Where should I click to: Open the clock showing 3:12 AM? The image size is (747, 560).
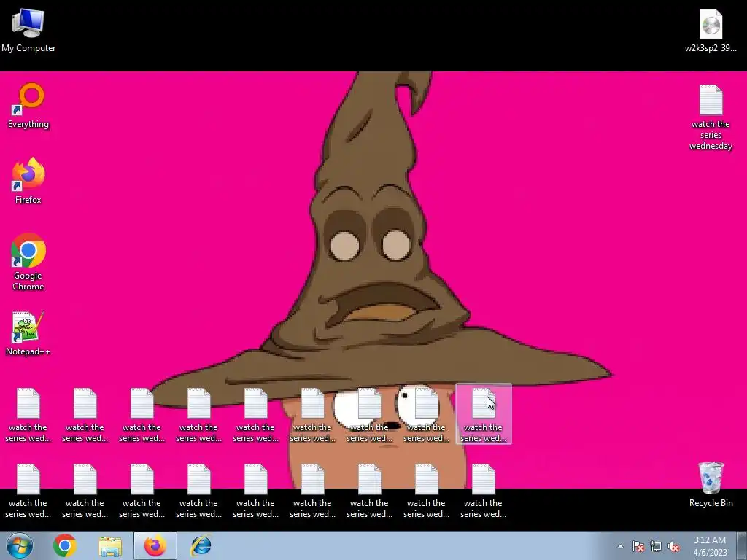point(710,546)
